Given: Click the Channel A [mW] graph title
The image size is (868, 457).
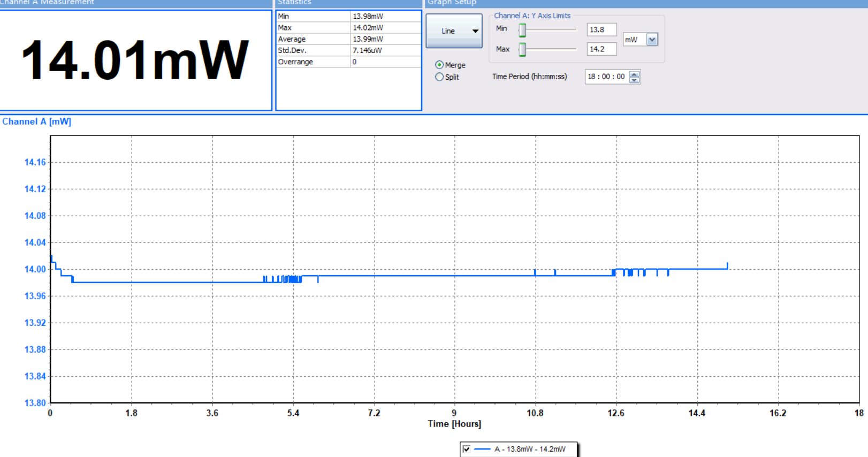Looking at the screenshot, I should (x=36, y=121).
